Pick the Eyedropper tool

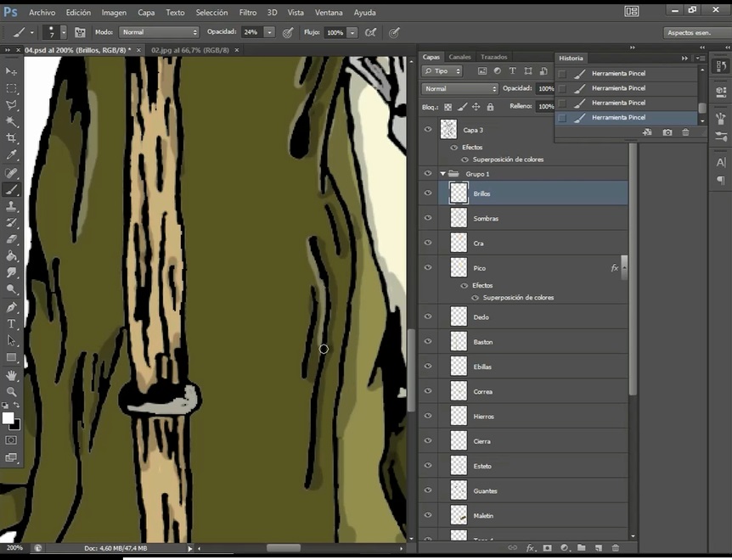pos(12,155)
